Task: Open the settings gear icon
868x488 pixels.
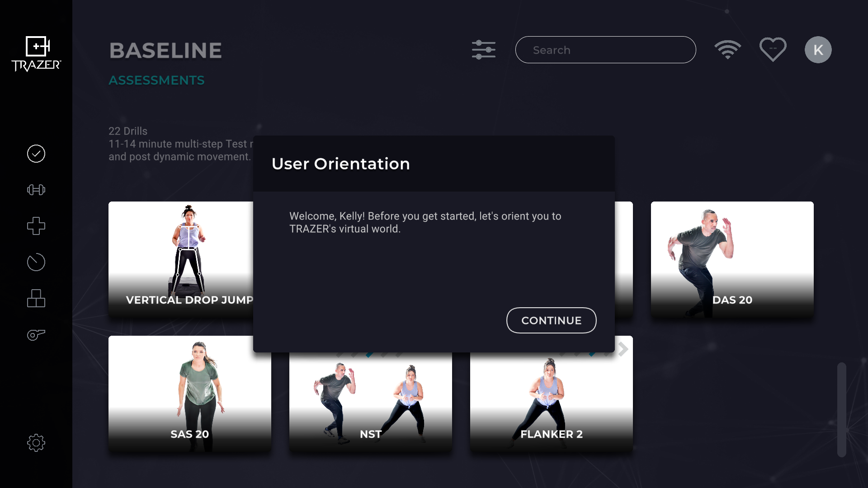Action: point(36,443)
